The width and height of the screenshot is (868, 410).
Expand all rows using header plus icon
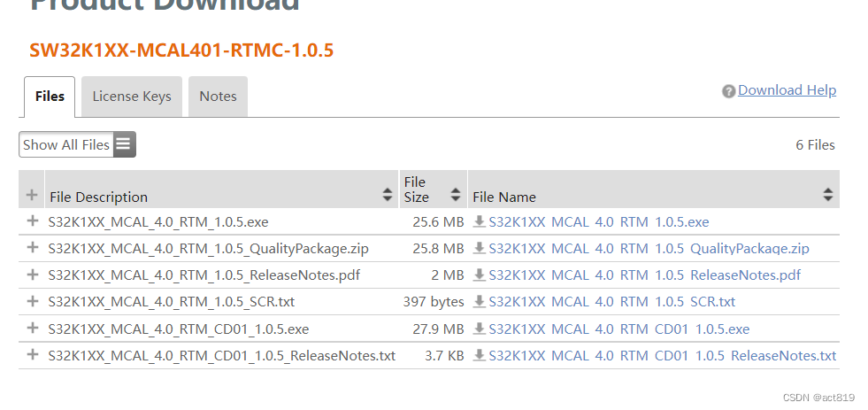pyautogui.click(x=33, y=195)
